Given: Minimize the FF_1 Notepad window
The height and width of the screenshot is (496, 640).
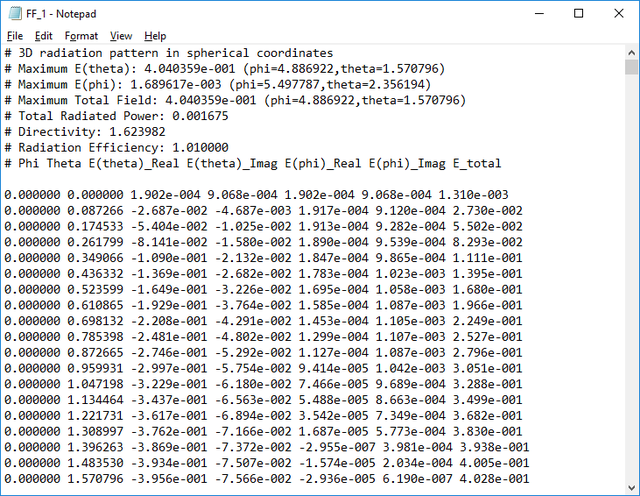Looking at the screenshot, I should (x=539, y=13).
